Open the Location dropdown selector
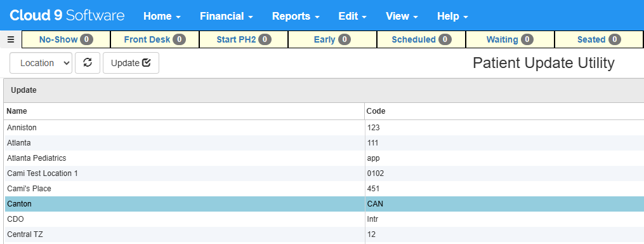 tap(41, 63)
